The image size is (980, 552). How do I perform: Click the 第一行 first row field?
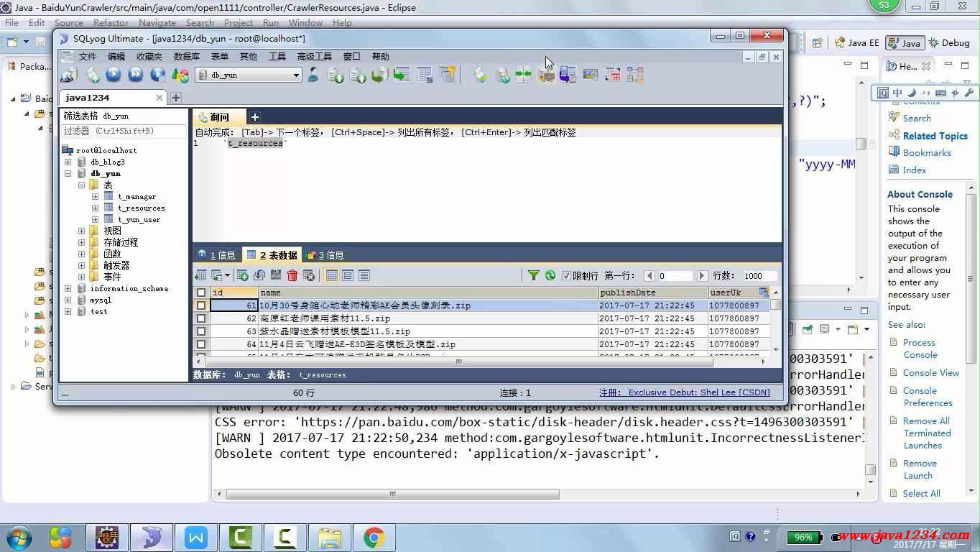click(675, 275)
